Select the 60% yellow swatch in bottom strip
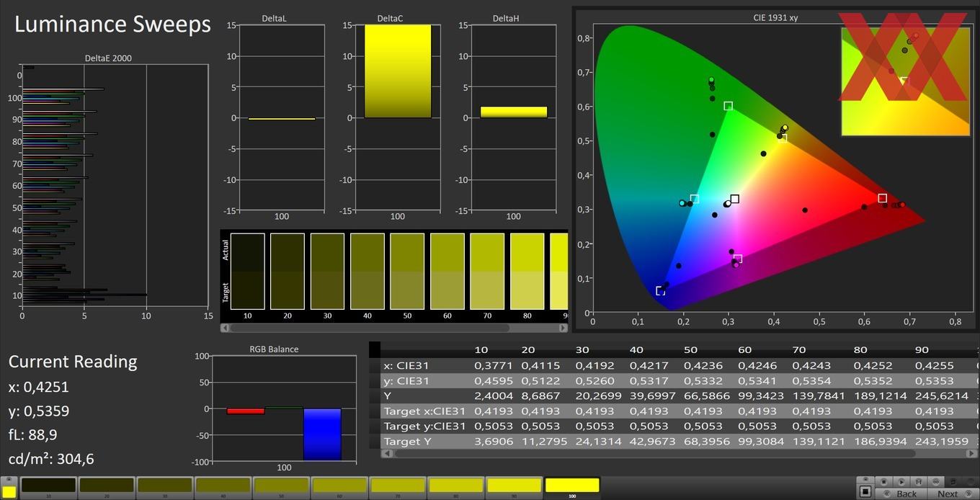The image size is (980, 500). (339, 486)
